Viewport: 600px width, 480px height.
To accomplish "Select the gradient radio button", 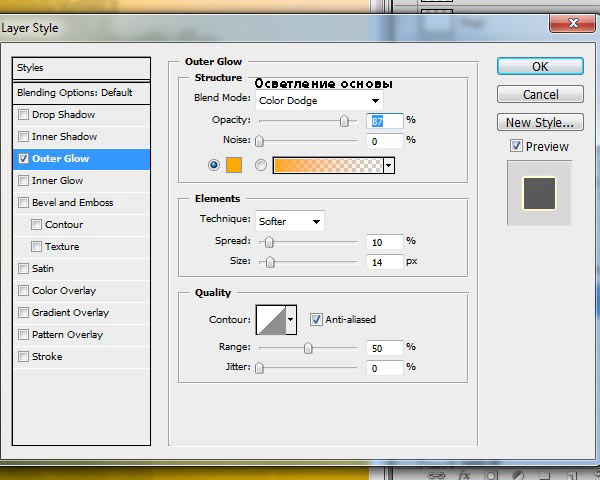I will click(261, 165).
